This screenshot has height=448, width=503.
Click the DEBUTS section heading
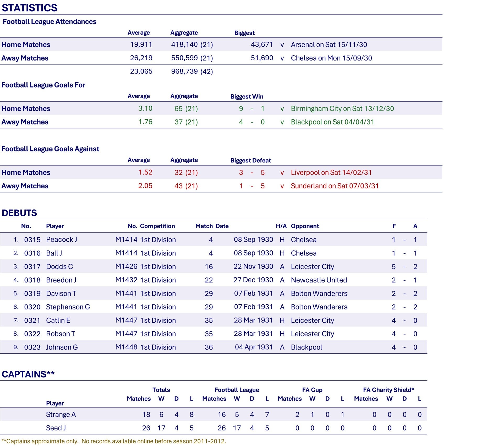(x=19, y=213)
